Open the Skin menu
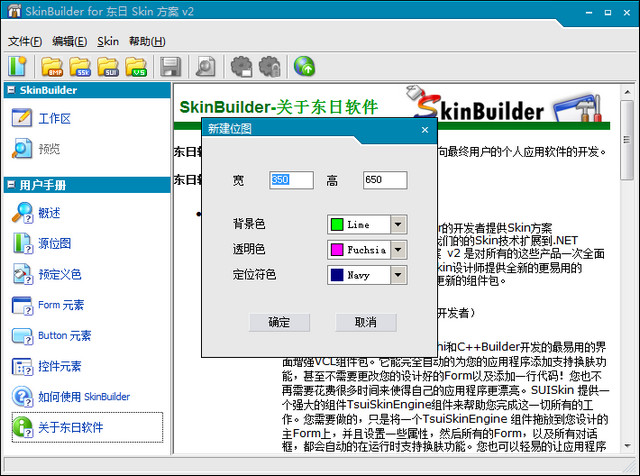Image resolution: width=640 pixels, height=476 pixels. tap(108, 41)
